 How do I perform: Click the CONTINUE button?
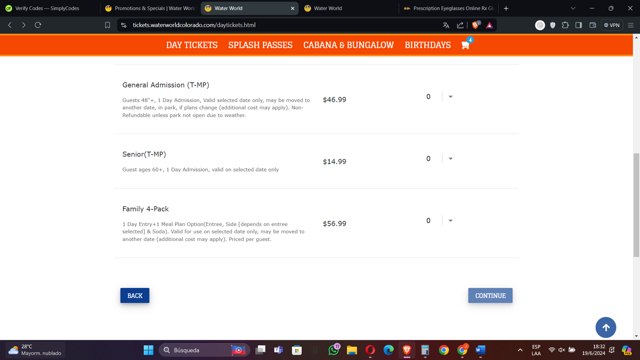pos(490,296)
